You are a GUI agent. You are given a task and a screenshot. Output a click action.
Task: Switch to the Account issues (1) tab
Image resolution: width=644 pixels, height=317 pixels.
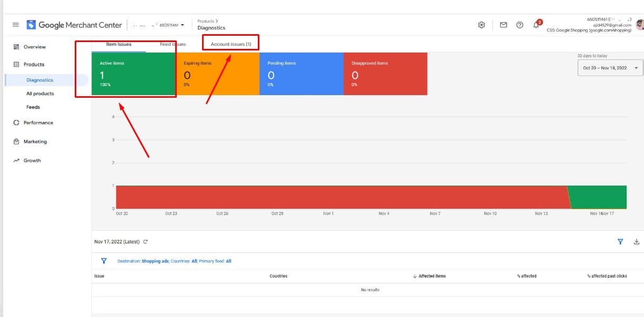click(x=231, y=44)
